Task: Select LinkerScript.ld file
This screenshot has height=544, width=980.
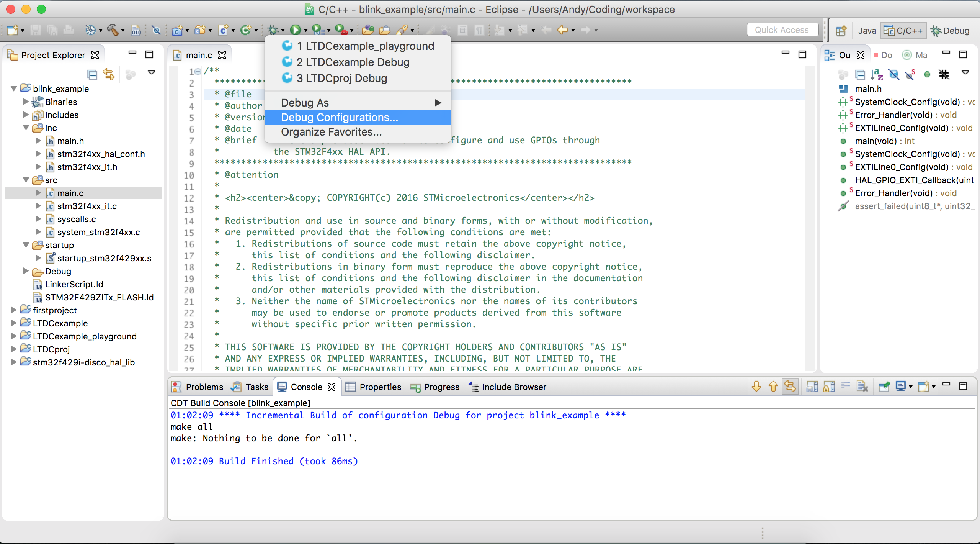Action: coord(68,284)
